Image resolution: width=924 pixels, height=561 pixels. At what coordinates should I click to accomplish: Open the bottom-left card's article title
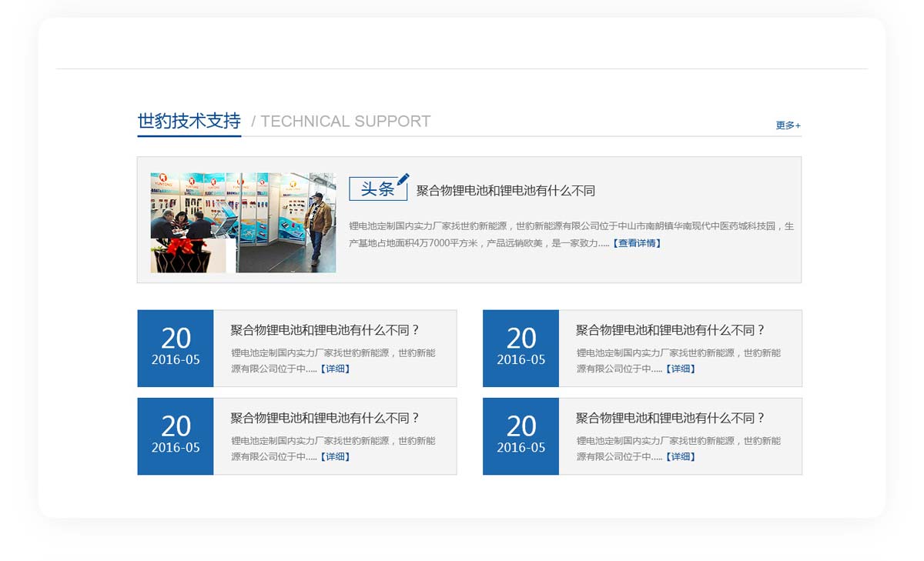pos(326,418)
